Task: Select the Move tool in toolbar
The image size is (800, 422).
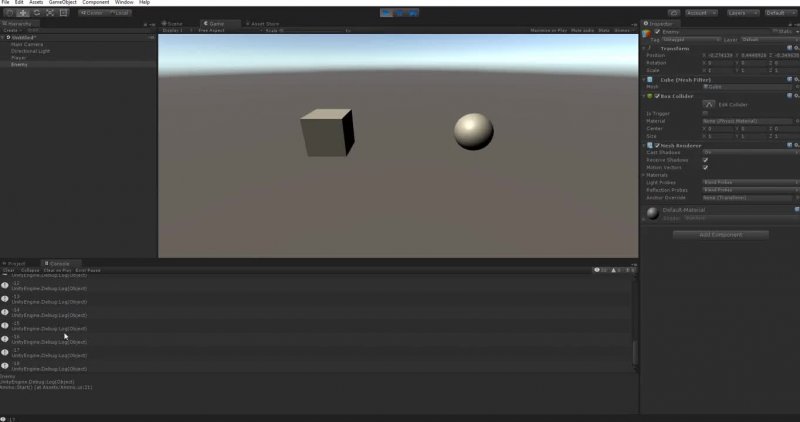Action: click(x=21, y=13)
